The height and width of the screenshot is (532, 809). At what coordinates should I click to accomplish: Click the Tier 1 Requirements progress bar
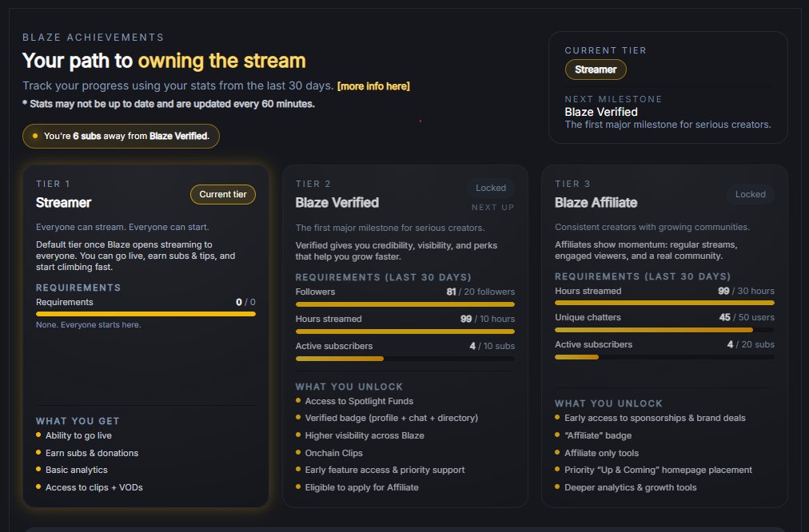145,314
